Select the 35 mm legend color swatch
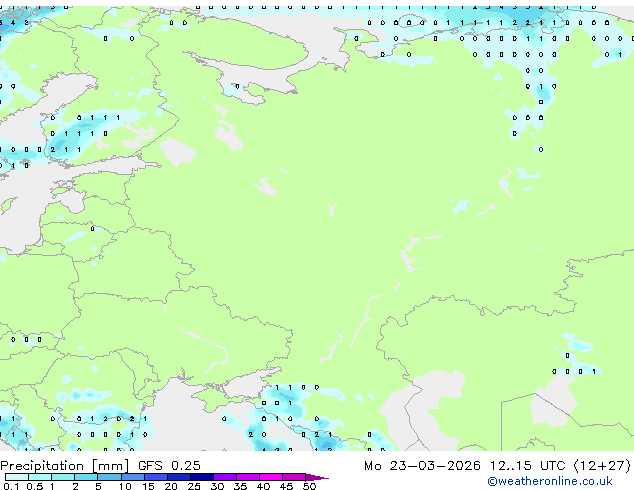The height and width of the screenshot is (490, 634). coord(251,477)
